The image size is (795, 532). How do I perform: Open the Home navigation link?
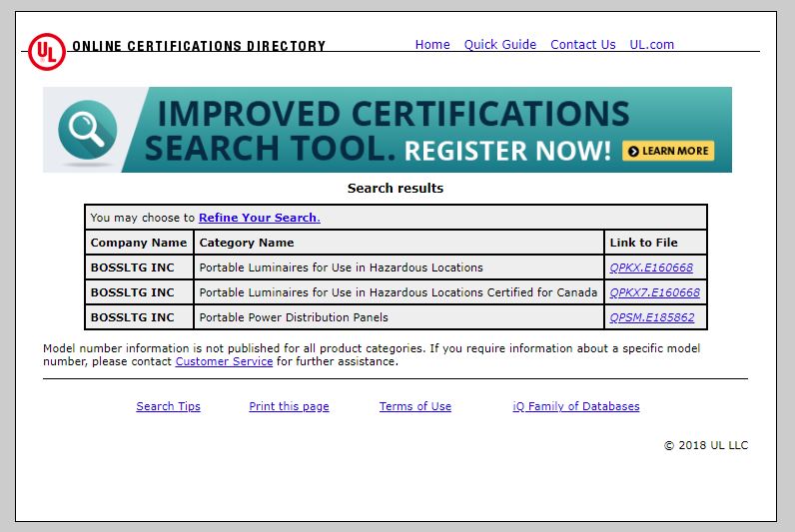point(432,45)
